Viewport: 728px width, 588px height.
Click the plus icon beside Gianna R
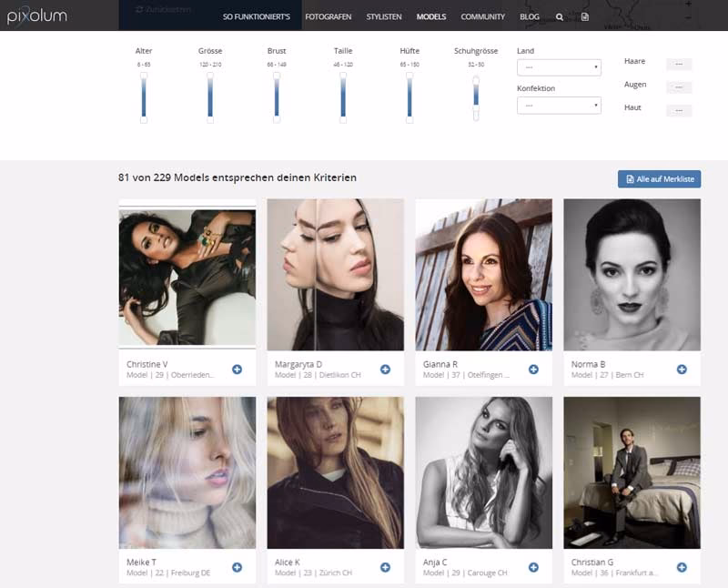click(533, 369)
